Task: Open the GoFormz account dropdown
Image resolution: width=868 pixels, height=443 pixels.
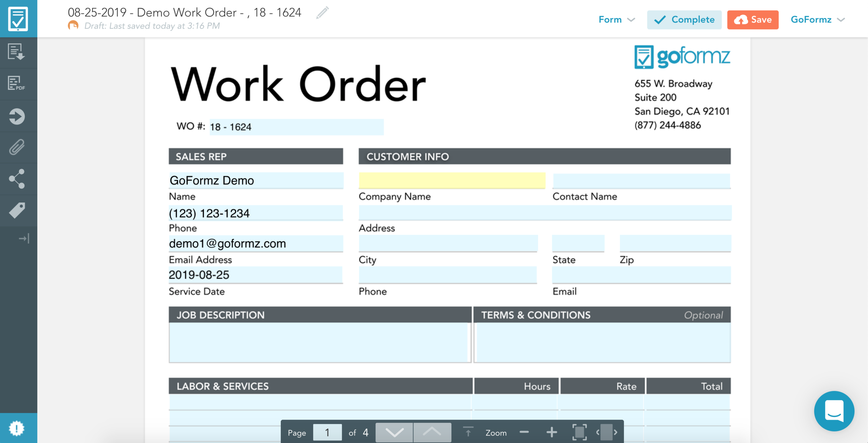Action: (817, 20)
